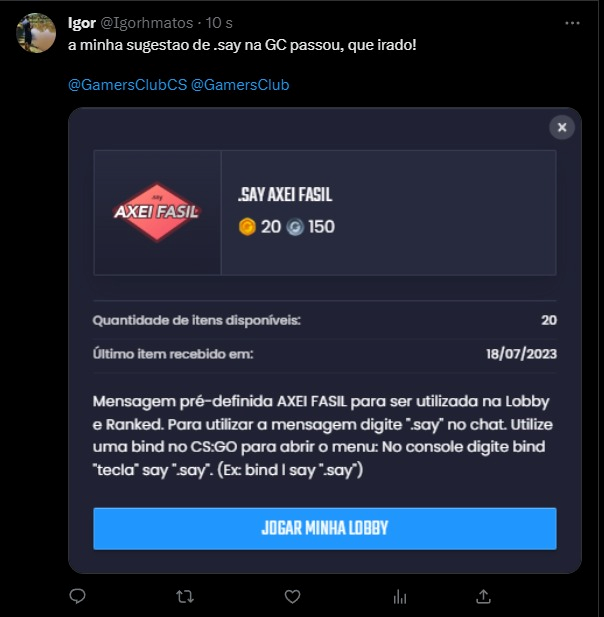Click the silver coin icon

[296, 227]
